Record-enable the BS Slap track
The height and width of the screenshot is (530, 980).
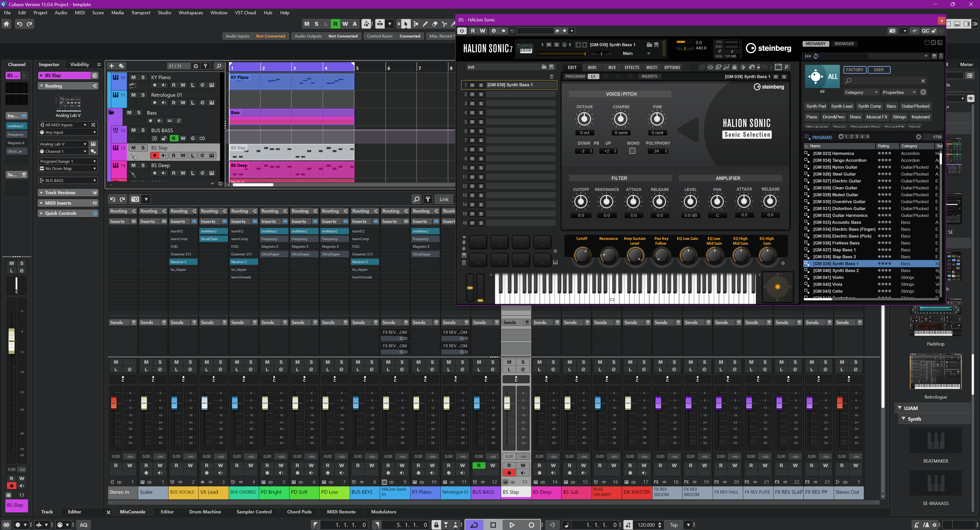(154, 155)
